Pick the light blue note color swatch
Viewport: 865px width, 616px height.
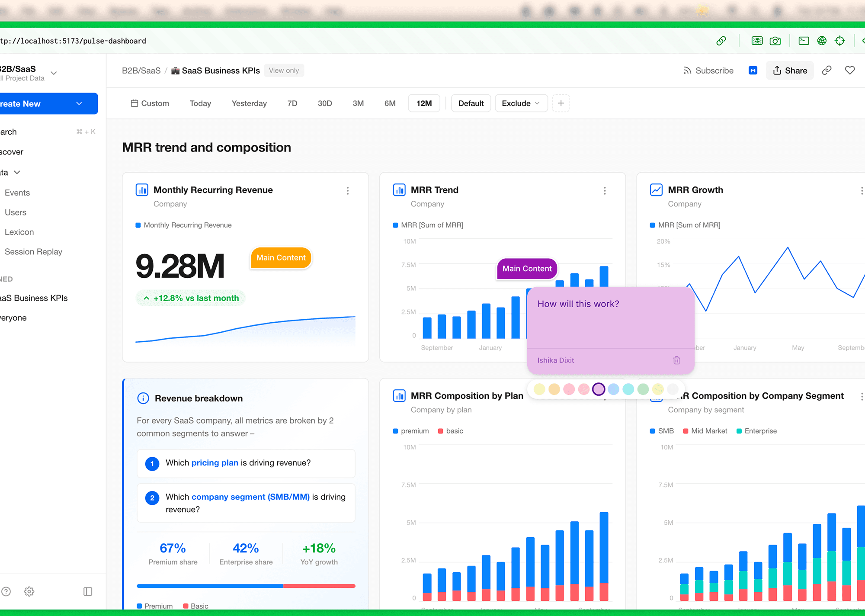point(613,389)
